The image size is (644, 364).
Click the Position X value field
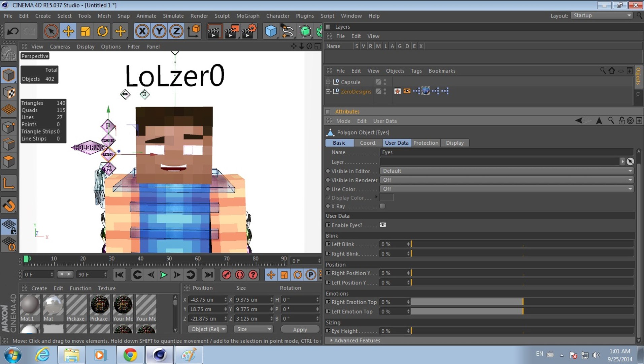(x=208, y=300)
